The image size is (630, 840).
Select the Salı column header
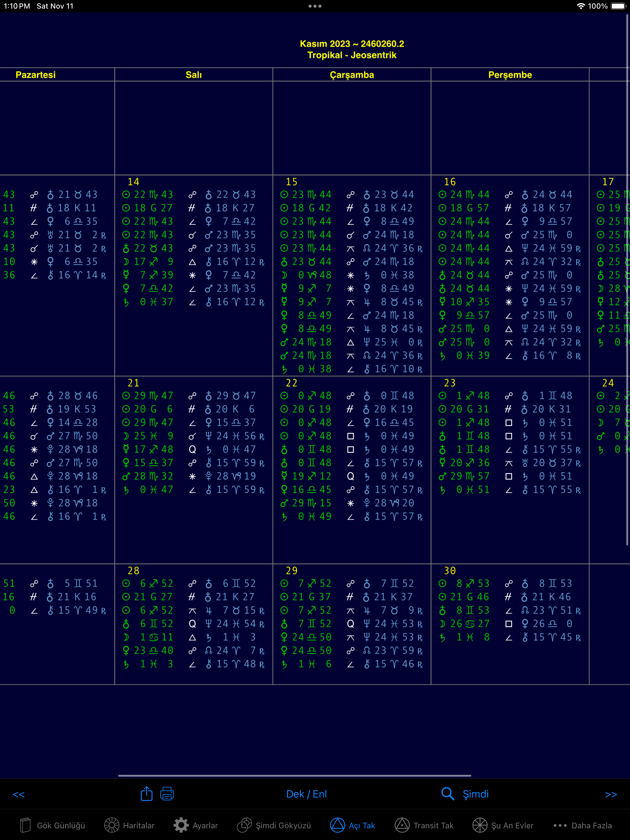(194, 75)
